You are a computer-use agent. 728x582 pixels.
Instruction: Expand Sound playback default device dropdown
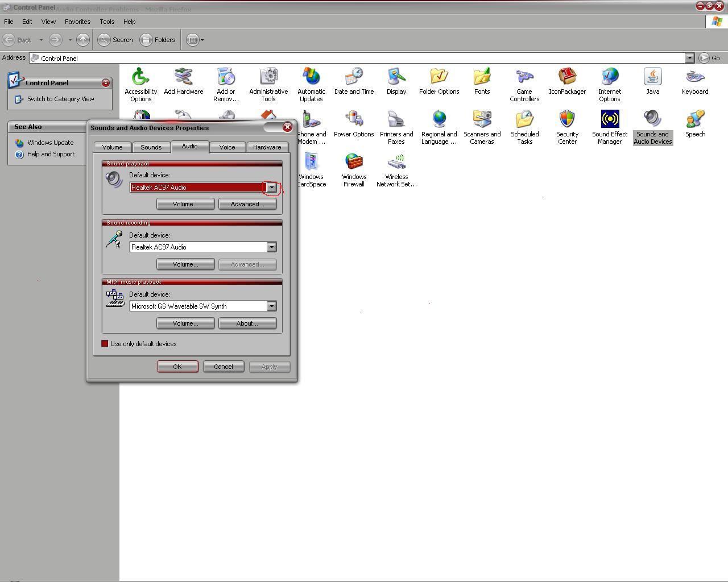pos(271,188)
